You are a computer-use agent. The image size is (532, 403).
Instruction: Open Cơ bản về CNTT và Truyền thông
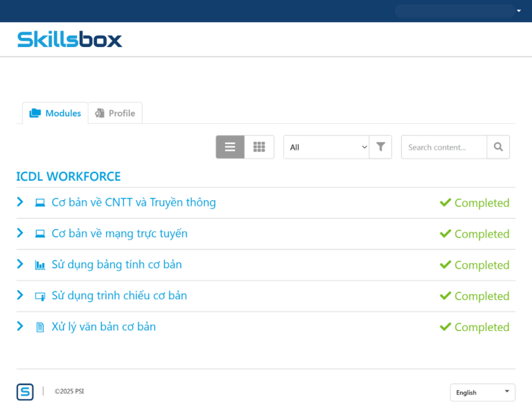click(134, 202)
